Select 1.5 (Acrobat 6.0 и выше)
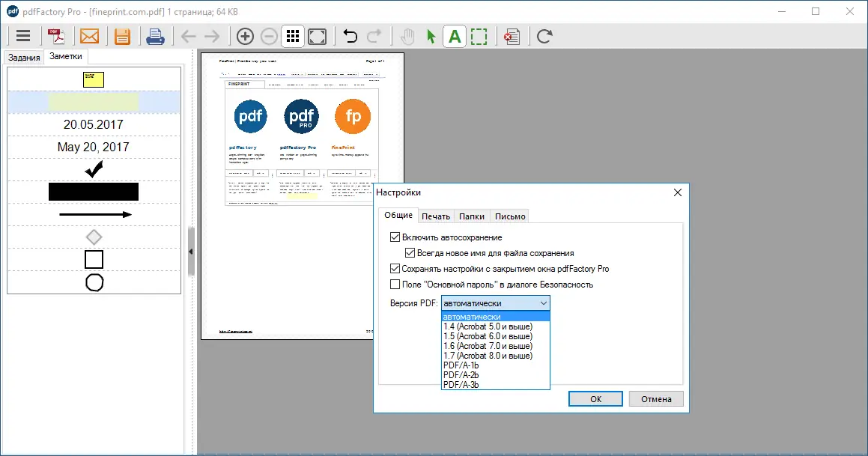 (x=496, y=336)
